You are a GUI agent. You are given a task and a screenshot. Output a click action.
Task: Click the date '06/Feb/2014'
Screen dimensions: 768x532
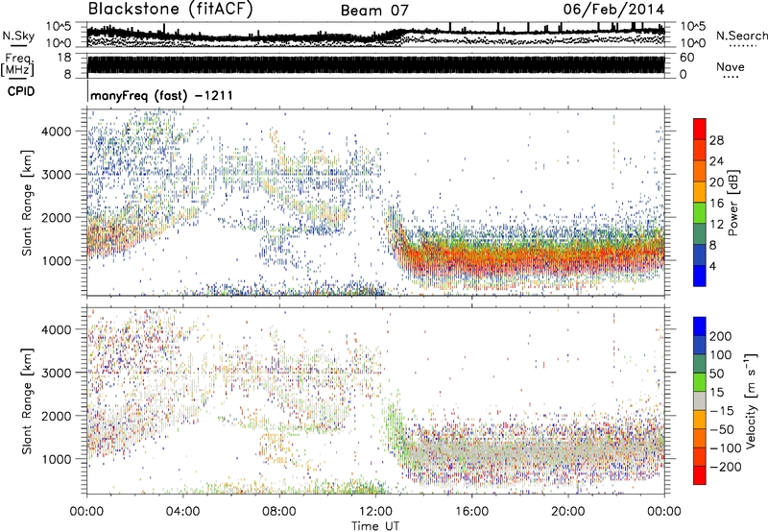pos(613,10)
